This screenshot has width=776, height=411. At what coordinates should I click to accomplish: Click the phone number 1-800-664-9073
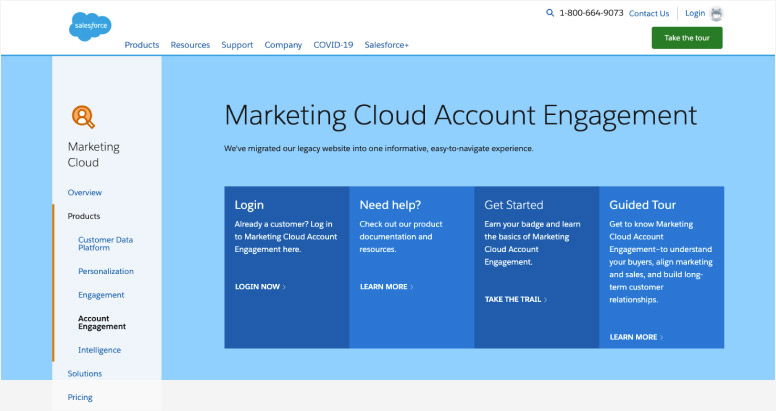(591, 13)
